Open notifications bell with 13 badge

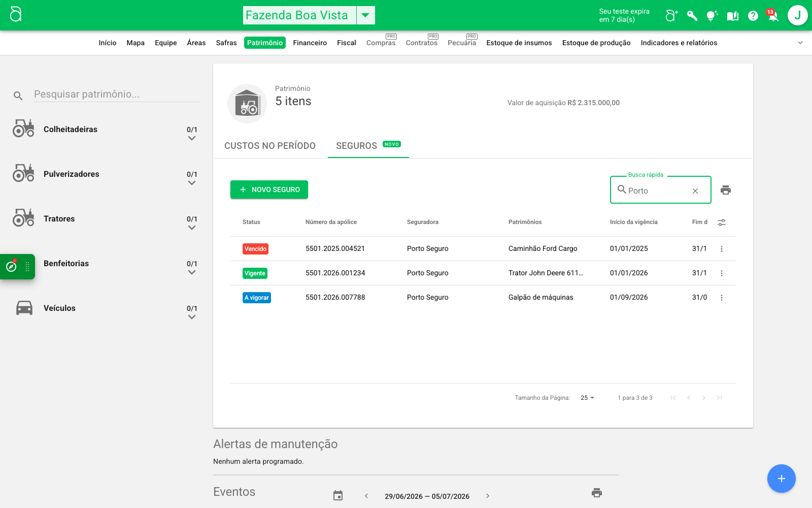(x=772, y=15)
